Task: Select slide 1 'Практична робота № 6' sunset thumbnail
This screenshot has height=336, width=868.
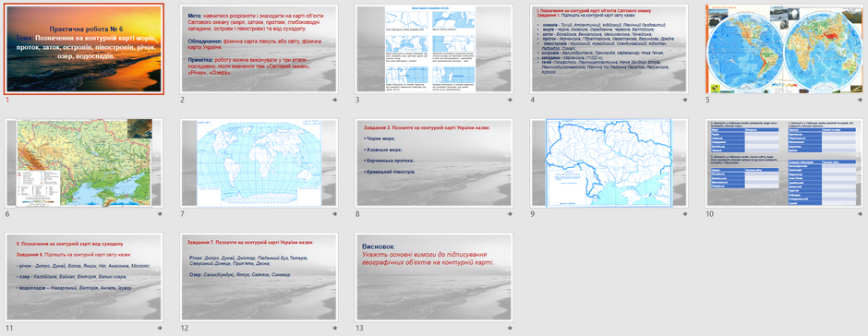Action: pos(84,48)
